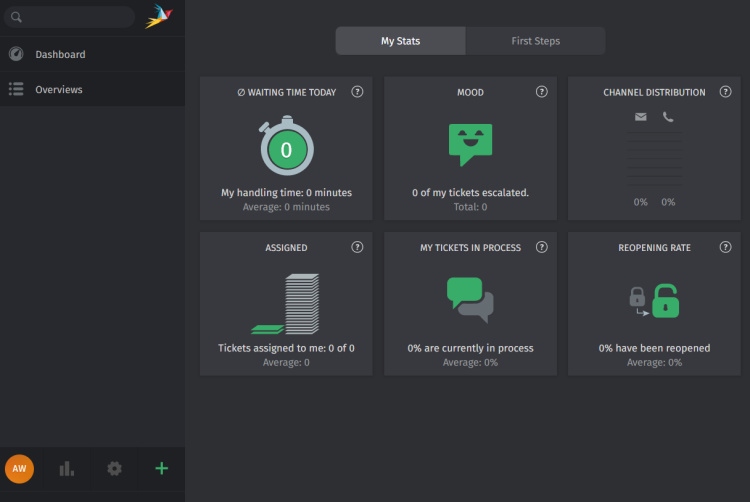Viewport: 750px width, 502px height.
Task: Open the reporting bar chart icon
Action: pyautogui.click(x=67, y=468)
